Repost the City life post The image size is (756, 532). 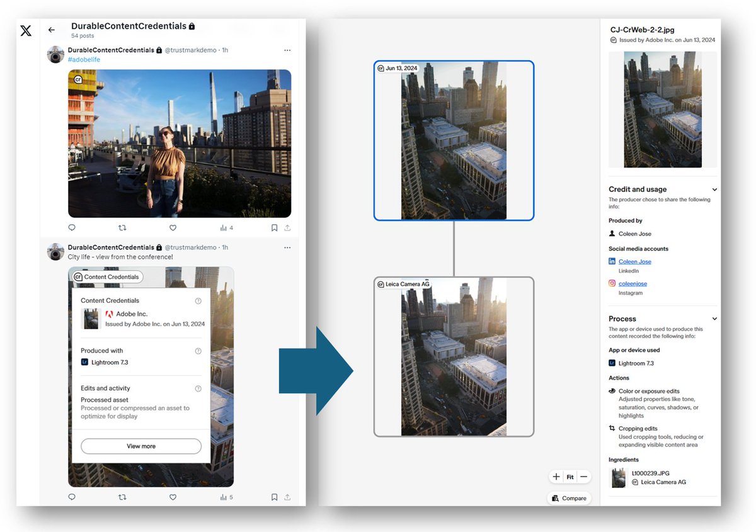click(122, 497)
